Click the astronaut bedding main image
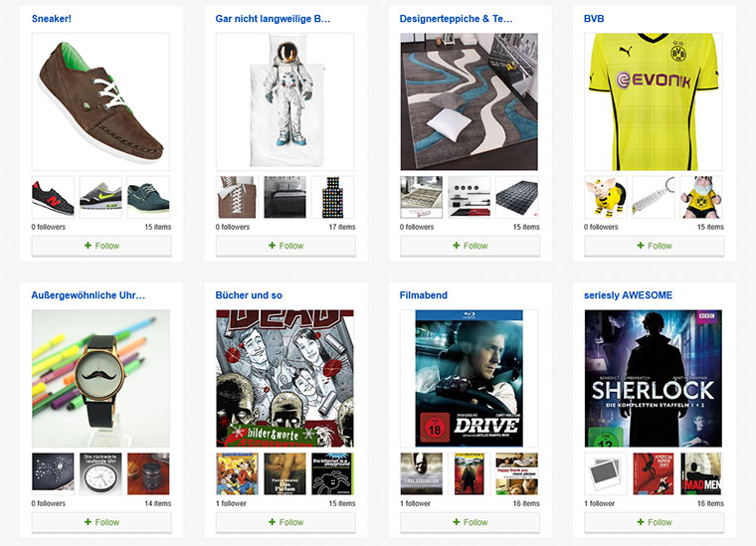Image resolution: width=756 pixels, height=546 pixels. click(x=284, y=101)
